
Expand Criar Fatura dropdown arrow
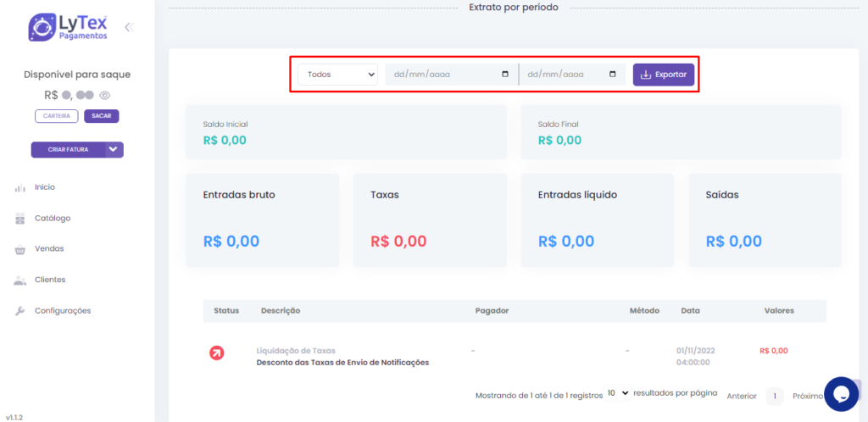(114, 149)
